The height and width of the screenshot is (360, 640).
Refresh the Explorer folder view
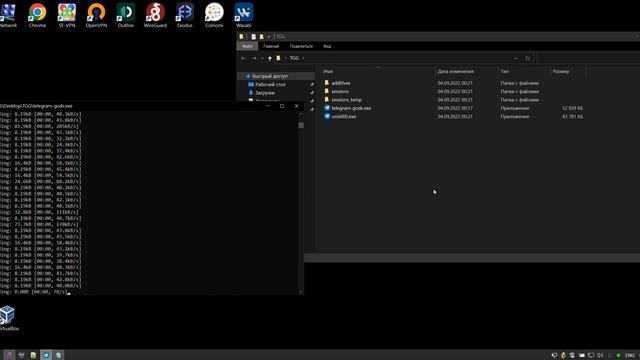(x=527, y=58)
